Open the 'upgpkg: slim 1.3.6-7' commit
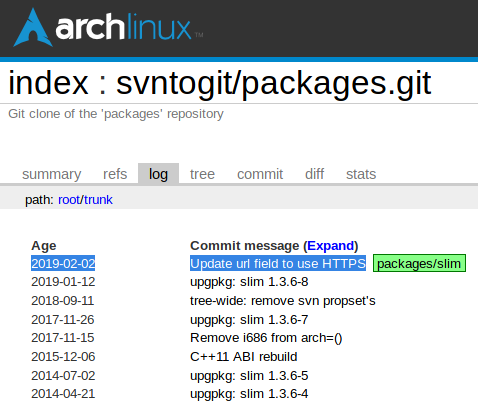Image resolution: width=478 pixels, height=406 pixels. point(249,319)
